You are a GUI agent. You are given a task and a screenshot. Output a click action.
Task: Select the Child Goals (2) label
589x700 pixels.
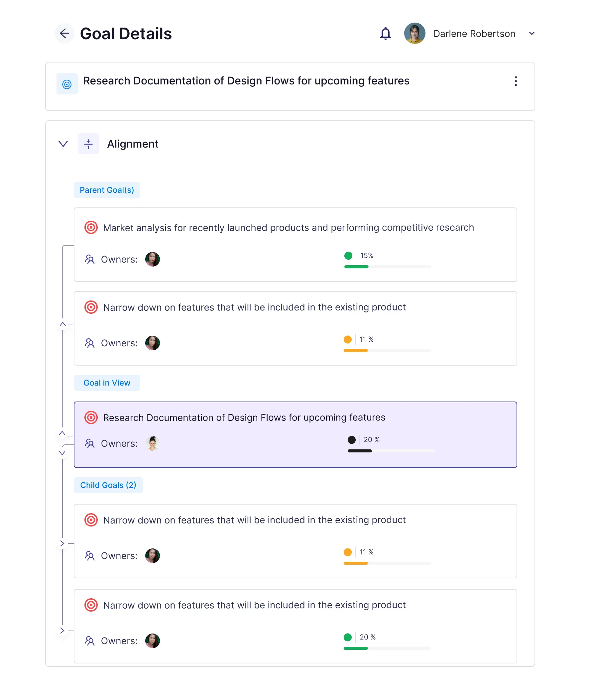(108, 485)
